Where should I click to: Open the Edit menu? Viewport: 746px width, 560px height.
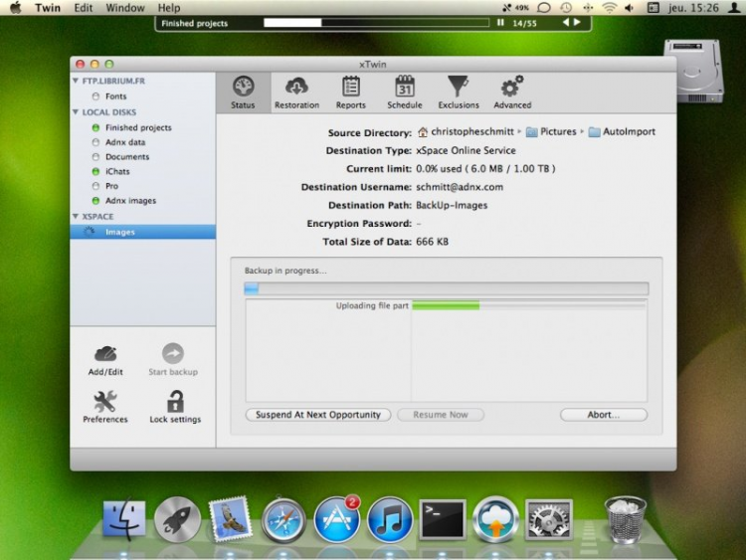[84, 8]
